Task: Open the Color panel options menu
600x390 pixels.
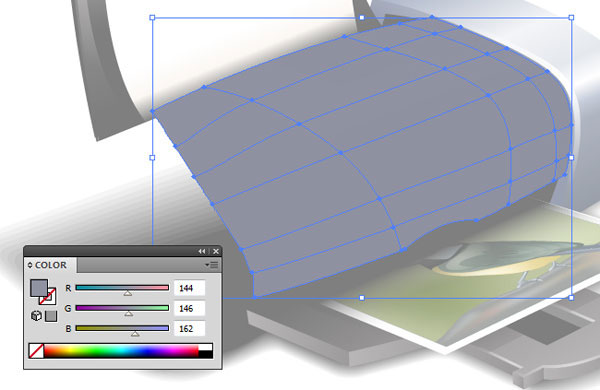Action: tap(211, 265)
